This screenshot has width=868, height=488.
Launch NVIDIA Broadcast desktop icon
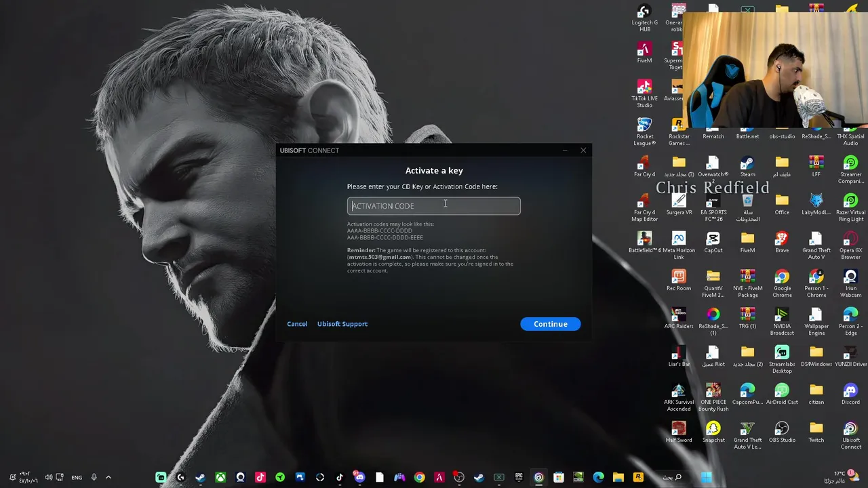[x=782, y=322]
